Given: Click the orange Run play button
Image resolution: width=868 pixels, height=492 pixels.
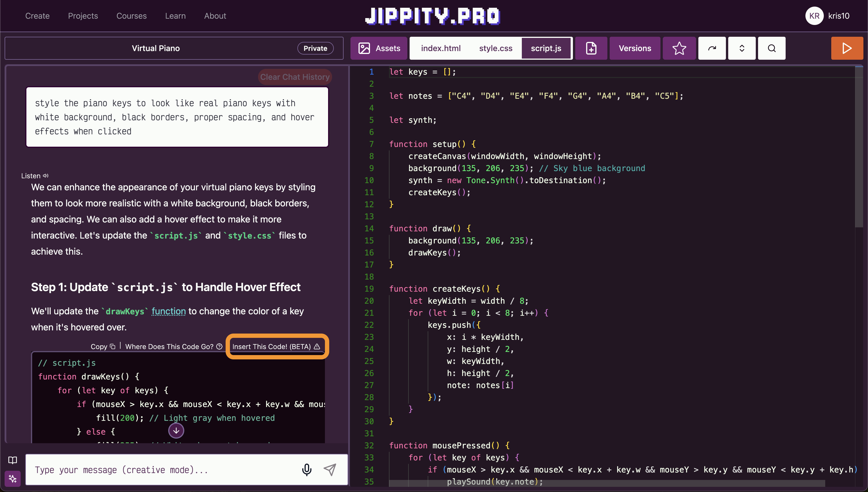Looking at the screenshot, I should click(846, 48).
